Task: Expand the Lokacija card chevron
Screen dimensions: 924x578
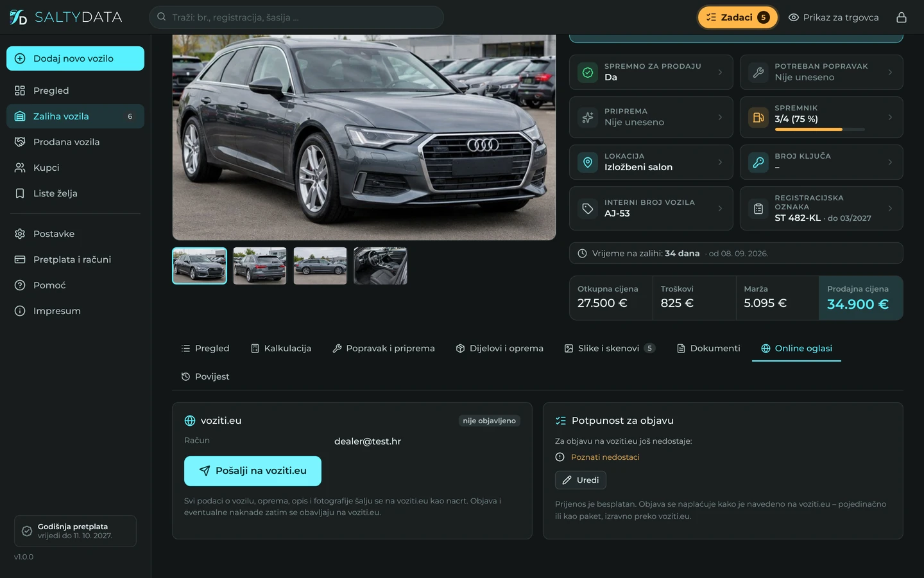Action: coord(720,162)
